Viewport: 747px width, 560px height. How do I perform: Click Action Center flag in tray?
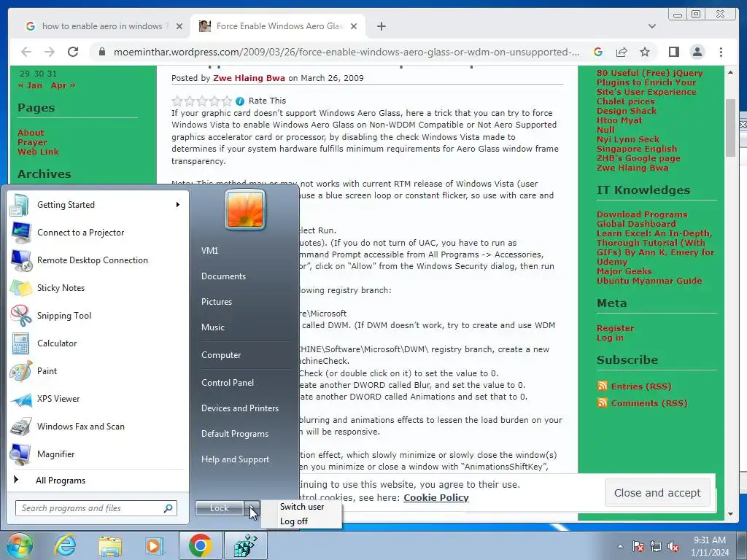click(x=638, y=546)
